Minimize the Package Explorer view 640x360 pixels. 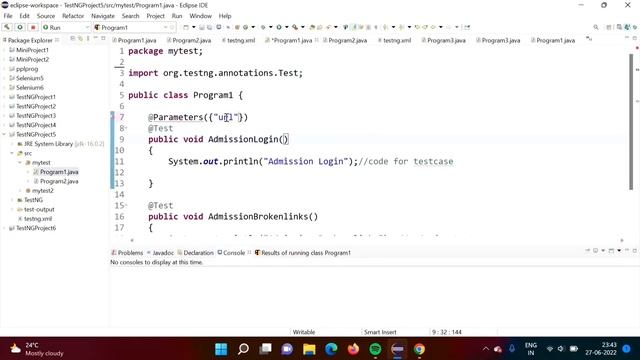(x=96, y=38)
